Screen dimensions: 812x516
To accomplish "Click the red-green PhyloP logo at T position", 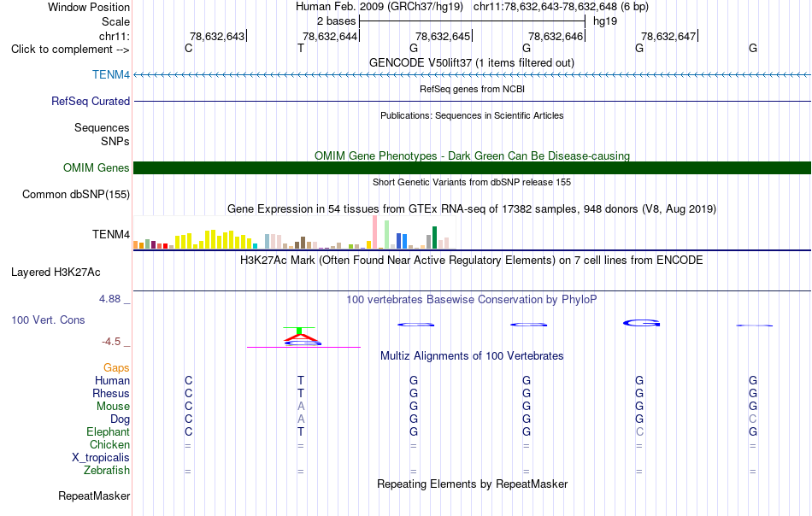I will tap(302, 337).
